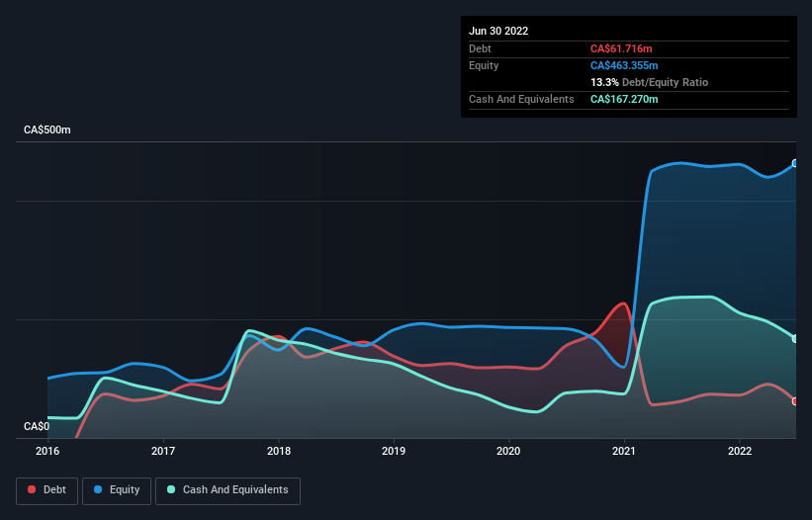Click the Equity row label in tooltip
This screenshot has height=520, width=812.
click(x=484, y=65)
